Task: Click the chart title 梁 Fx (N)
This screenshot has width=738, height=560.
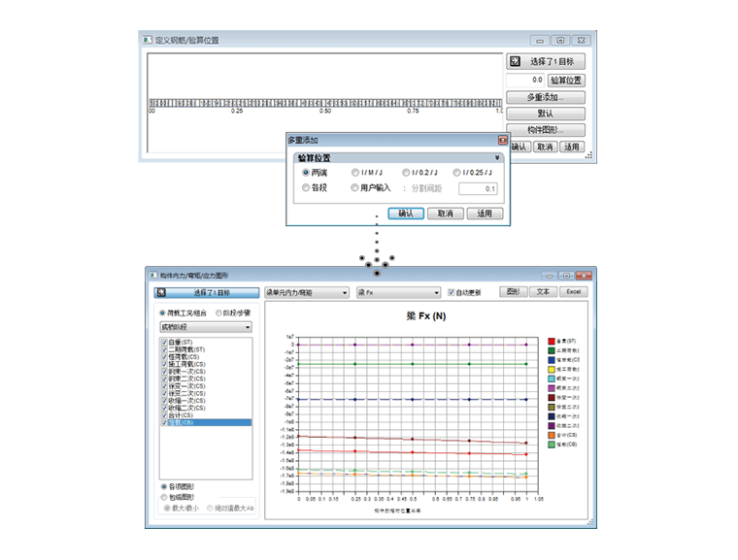Action: [426, 316]
